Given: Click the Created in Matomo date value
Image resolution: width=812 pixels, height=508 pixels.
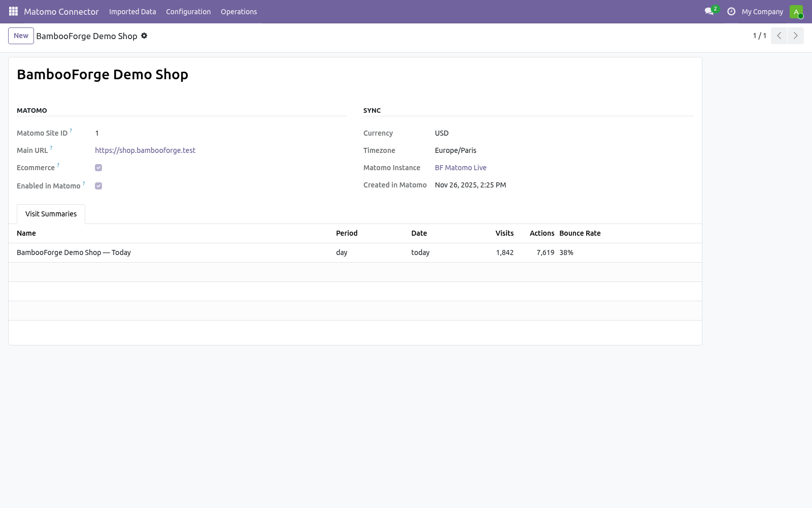Looking at the screenshot, I should [x=470, y=185].
